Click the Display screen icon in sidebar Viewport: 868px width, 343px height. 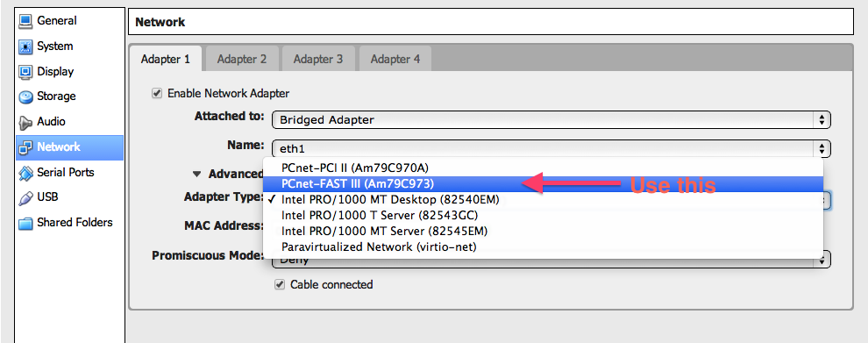(25, 72)
